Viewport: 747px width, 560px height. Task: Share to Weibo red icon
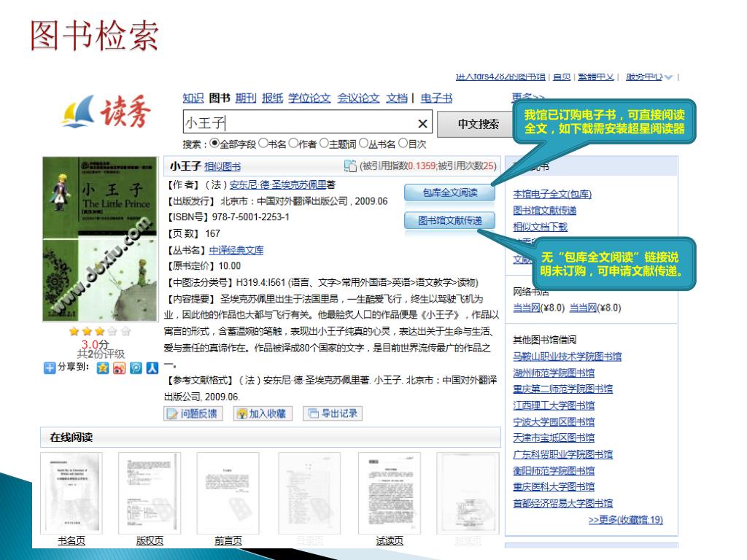pyautogui.click(x=119, y=367)
